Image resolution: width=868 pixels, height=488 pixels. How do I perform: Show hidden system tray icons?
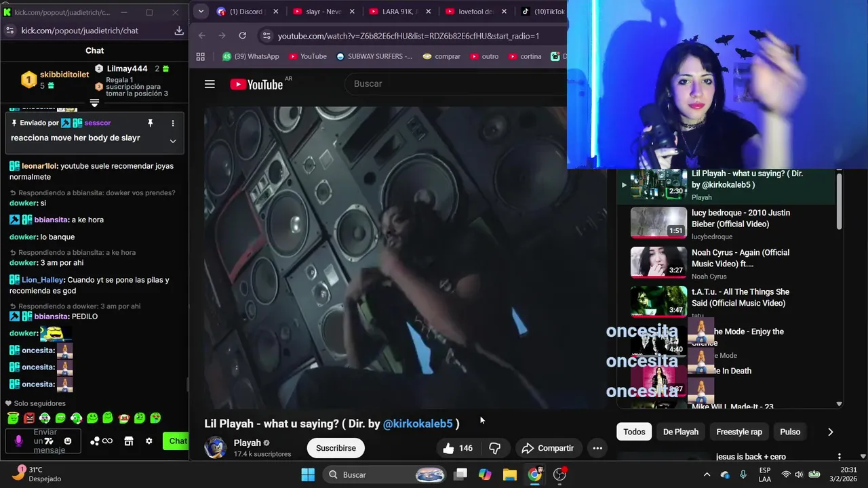[x=707, y=474]
